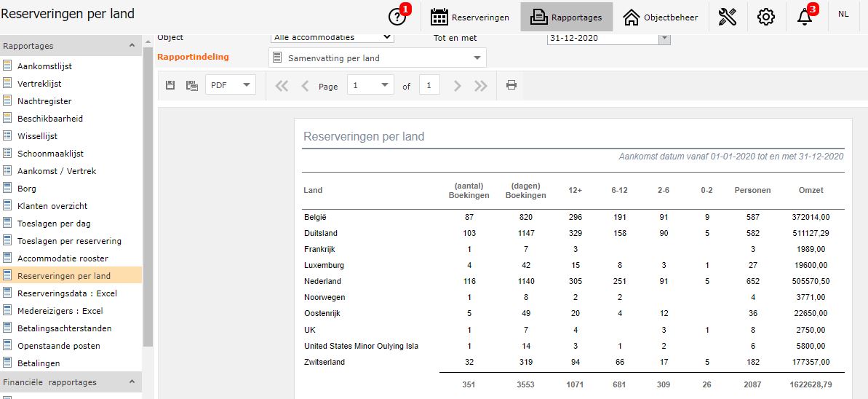Click the Nachtregister document icon
The image size is (868, 399).
point(7,100)
